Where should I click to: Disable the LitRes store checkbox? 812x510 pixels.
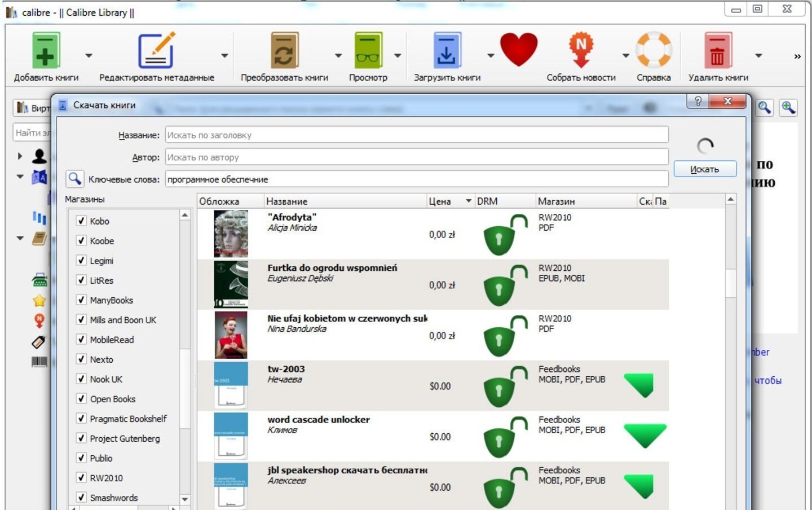tap(81, 280)
